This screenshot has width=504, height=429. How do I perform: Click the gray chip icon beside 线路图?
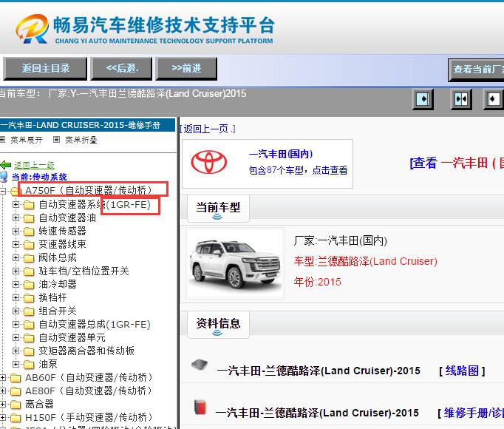pyautogui.click(x=200, y=365)
